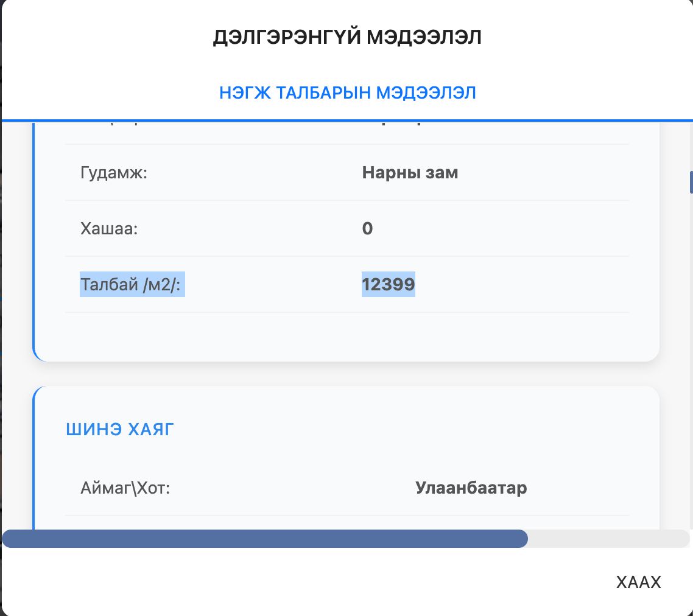Click the street value Нарны зам
The width and height of the screenshot is (693, 616).
click(x=409, y=172)
